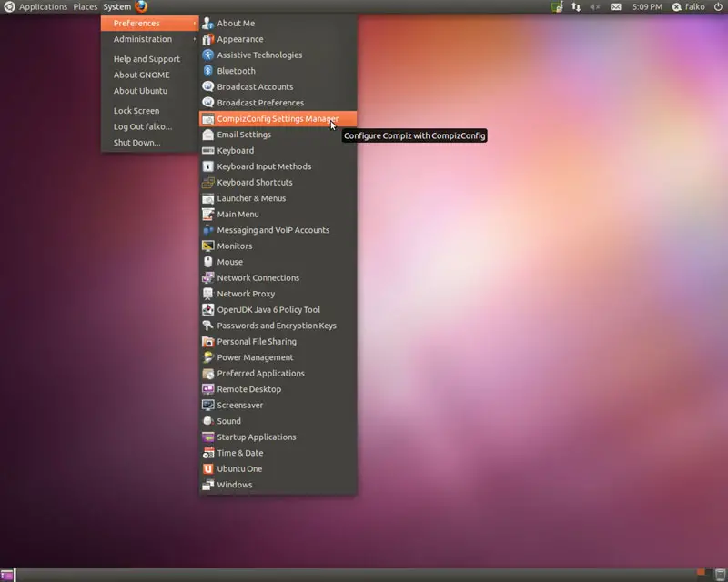Click the Show Desktop icon in bottom panel

pos(7,576)
